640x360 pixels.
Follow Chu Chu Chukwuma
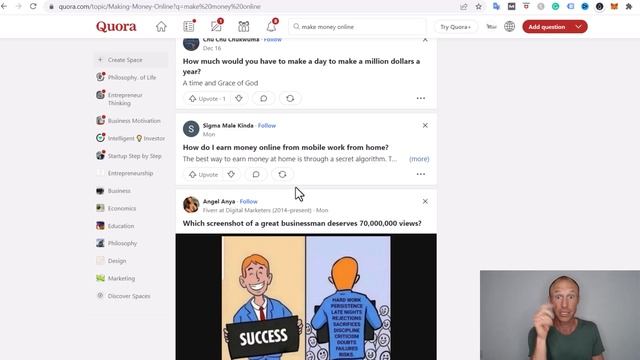273,40
